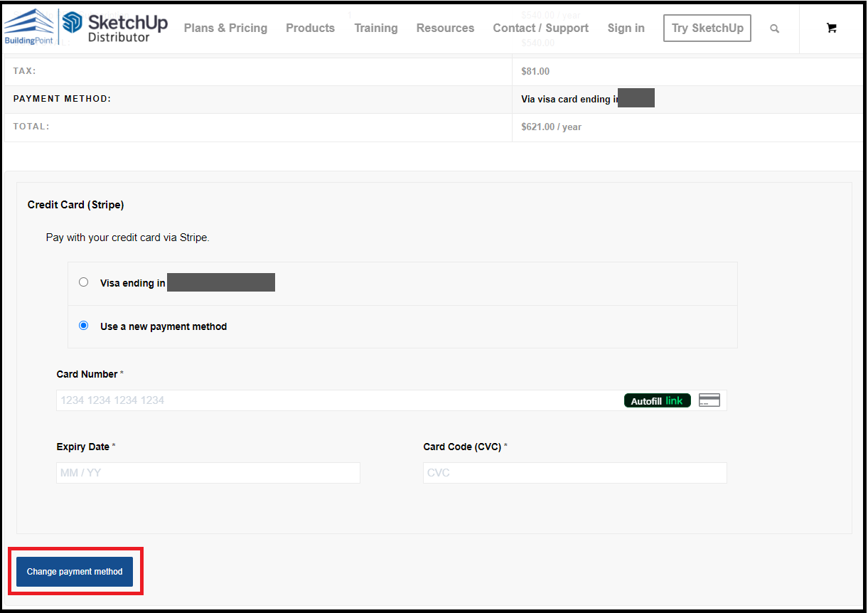868x613 pixels.
Task: Open the shopping cart icon
Action: click(x=832, y=28)
